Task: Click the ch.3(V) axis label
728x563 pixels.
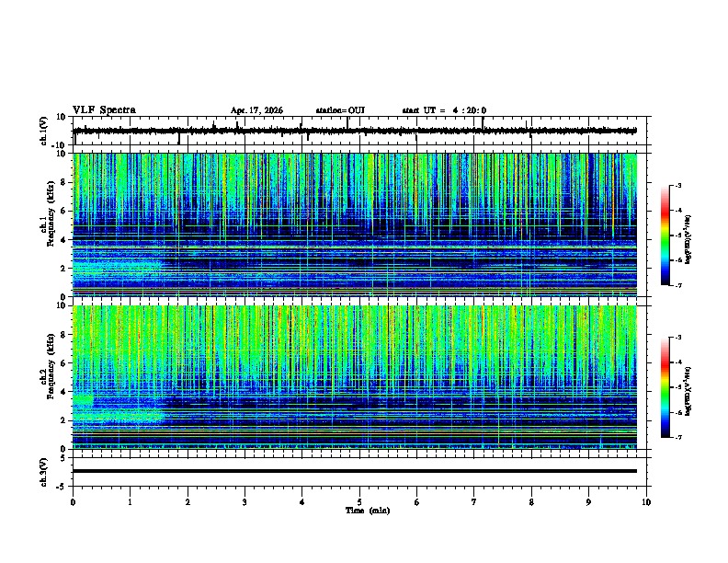Action: point(43,472)
